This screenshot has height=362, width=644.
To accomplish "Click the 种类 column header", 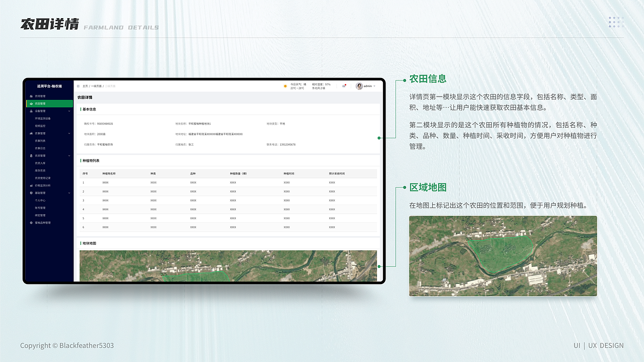I will 153,173.
